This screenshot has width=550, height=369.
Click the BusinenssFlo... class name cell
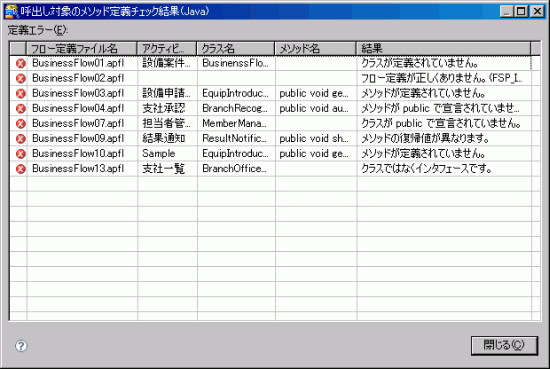[x=236, y=63]
